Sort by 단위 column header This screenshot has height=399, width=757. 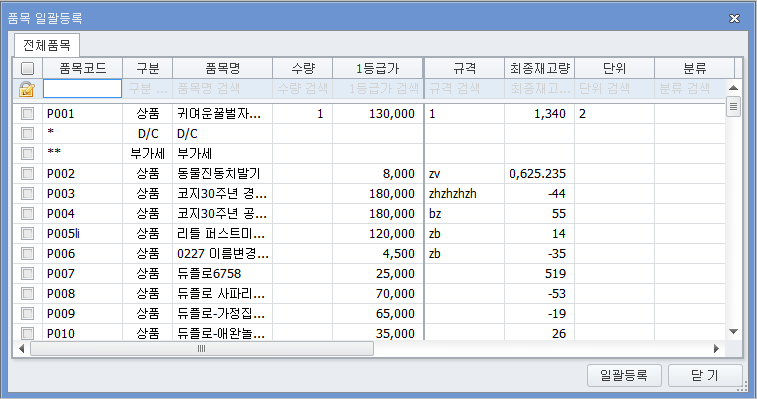(x=615, y=68)
